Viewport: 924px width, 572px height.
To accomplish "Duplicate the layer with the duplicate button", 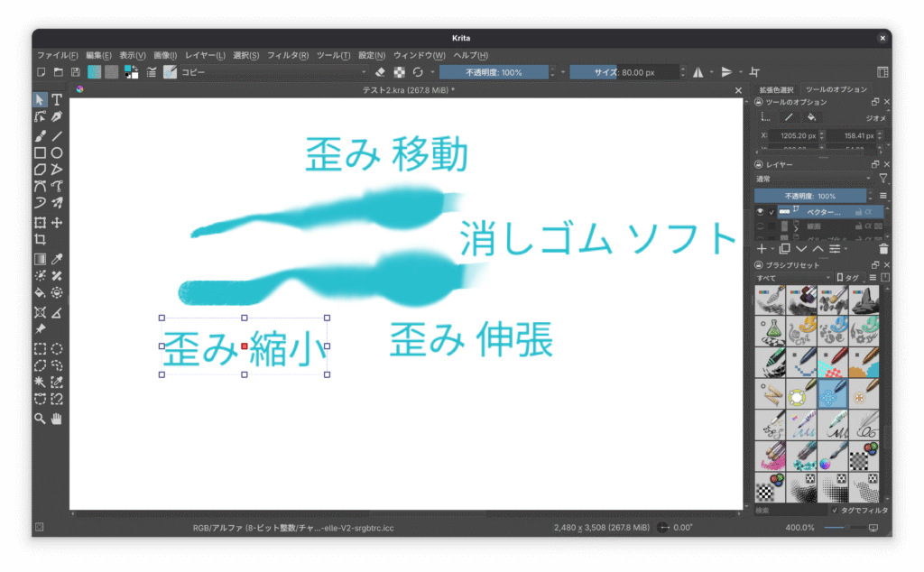I will 784,249.
